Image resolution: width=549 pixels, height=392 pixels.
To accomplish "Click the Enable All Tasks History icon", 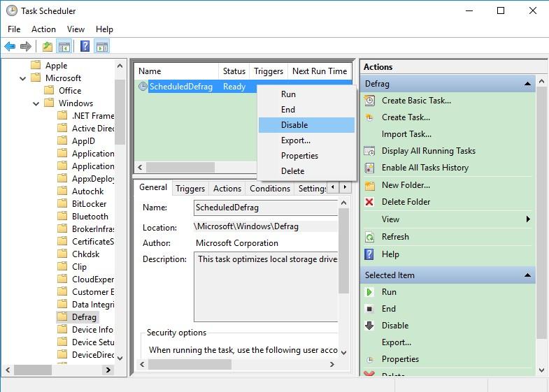I will coord(369,168).
